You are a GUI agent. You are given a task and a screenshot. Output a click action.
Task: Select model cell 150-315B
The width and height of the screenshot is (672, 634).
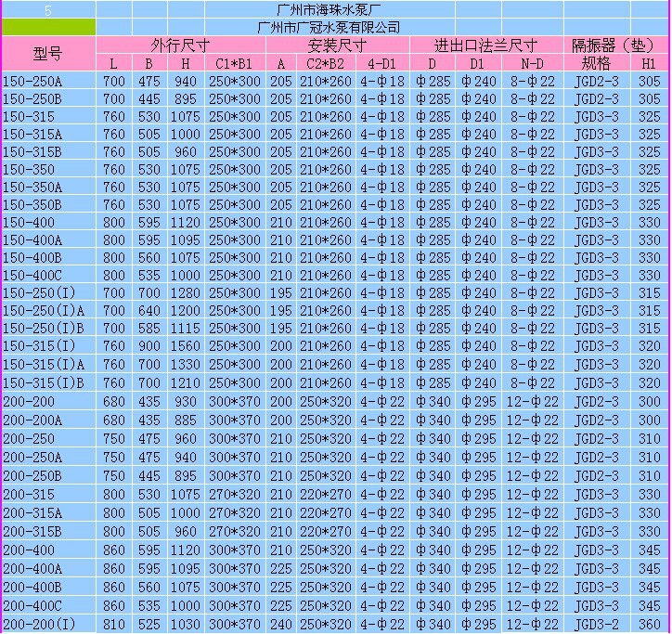(x=48, y=151)
